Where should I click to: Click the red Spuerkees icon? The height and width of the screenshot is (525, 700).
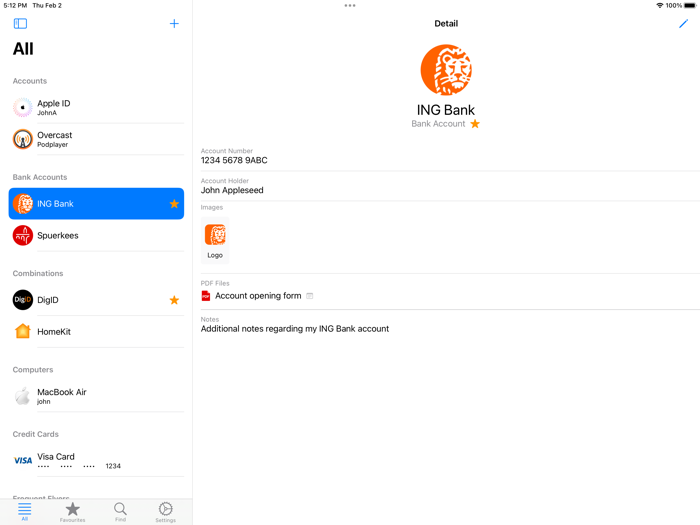coord(22,235)
